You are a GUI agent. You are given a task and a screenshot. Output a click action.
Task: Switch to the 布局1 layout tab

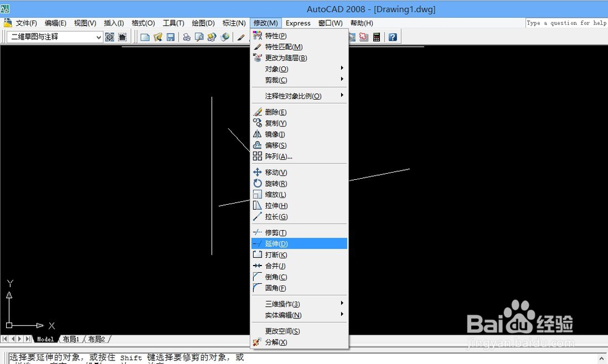[71, 339]
